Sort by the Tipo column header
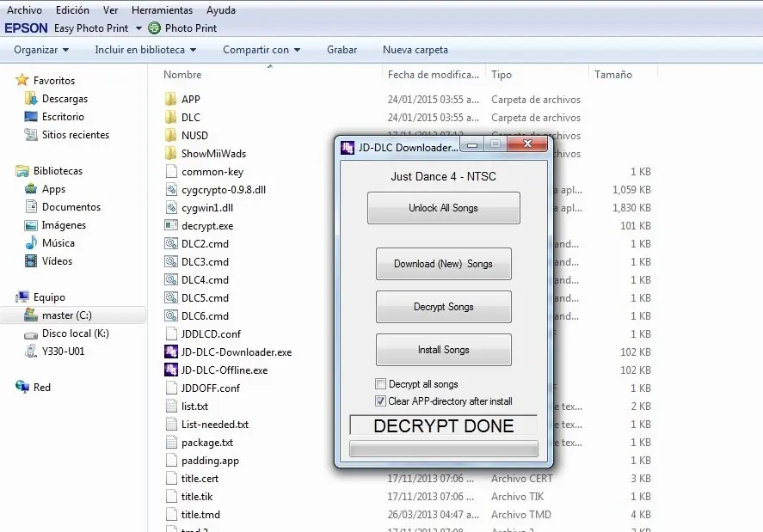Viewport: 763px width, 532px height. tap(501, 75)
